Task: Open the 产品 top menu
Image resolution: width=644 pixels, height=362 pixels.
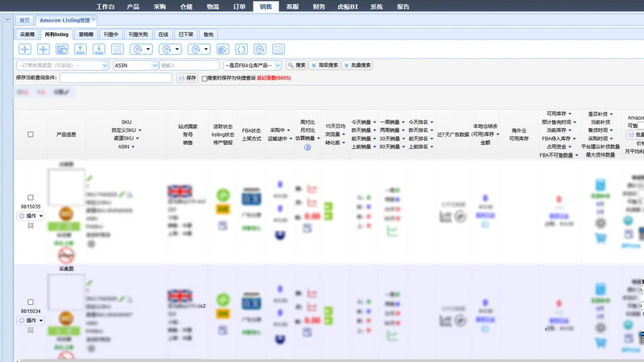Action: tap(133, 6)
